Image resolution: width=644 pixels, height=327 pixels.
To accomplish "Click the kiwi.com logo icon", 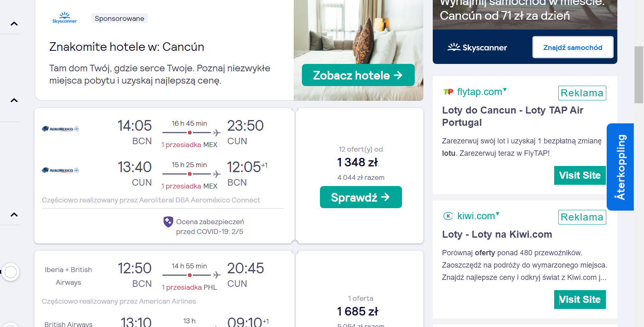I will point(448,216).
